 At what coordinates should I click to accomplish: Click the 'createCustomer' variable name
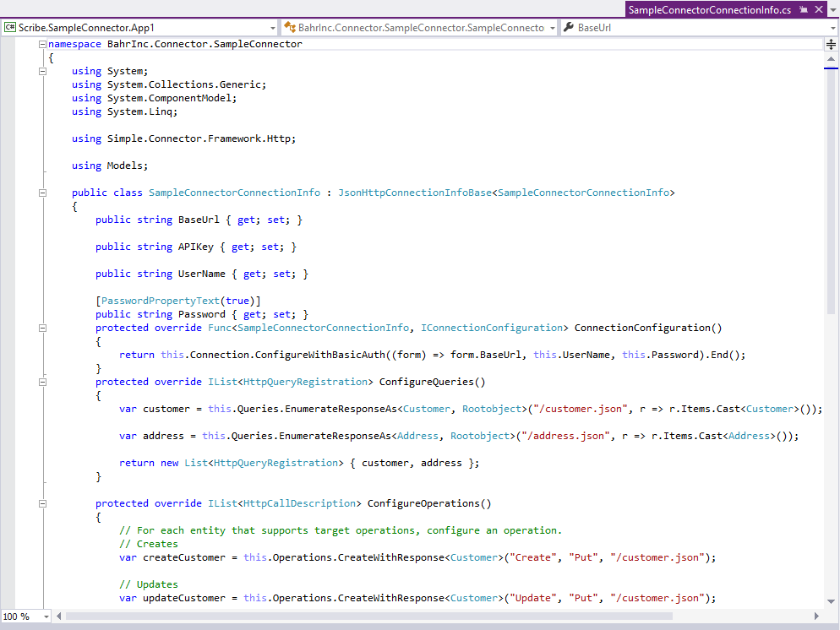point(183,557)
